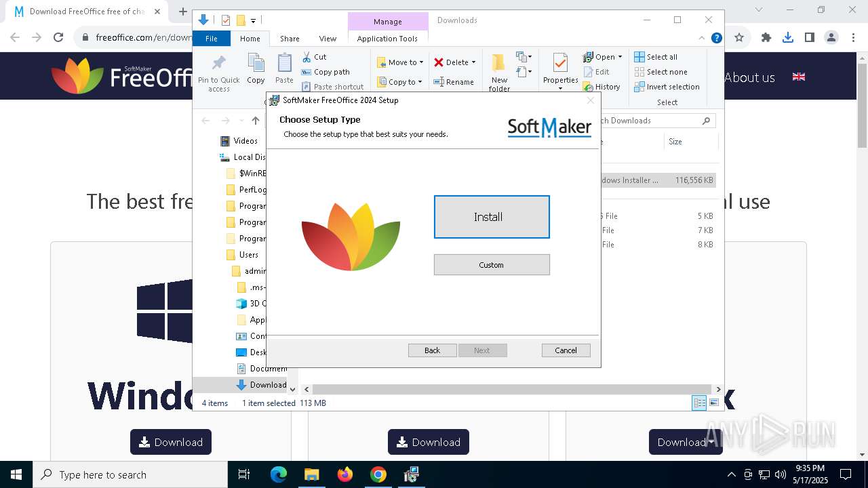Open Firefox from the taskbar

click(x=345, y=474)
